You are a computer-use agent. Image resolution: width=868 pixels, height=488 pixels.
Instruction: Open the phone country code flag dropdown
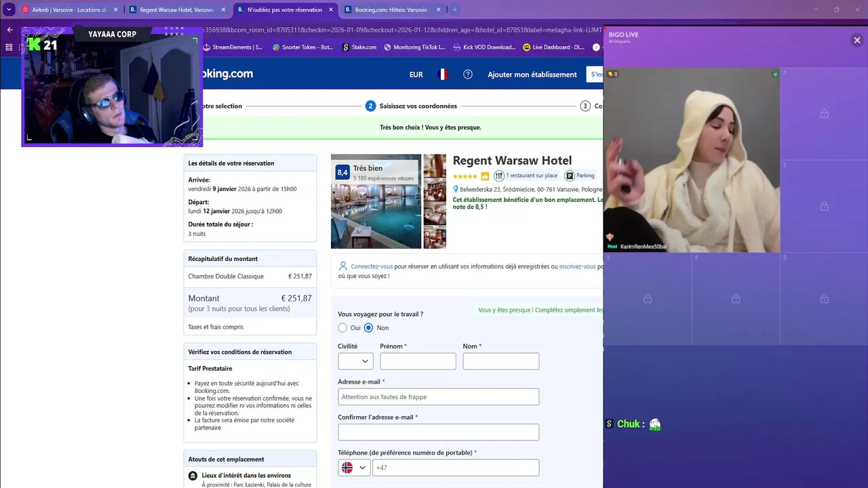pos(354,468)
